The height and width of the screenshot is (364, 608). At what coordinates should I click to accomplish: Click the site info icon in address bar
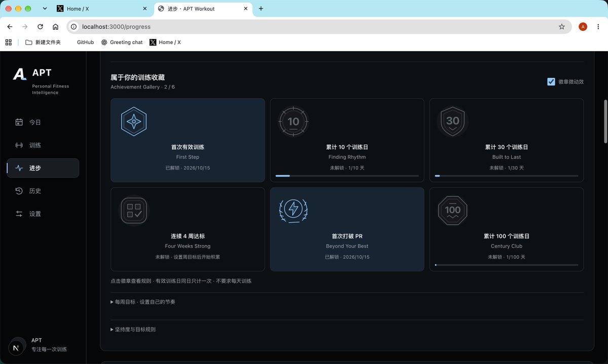(x=74, y=27)
